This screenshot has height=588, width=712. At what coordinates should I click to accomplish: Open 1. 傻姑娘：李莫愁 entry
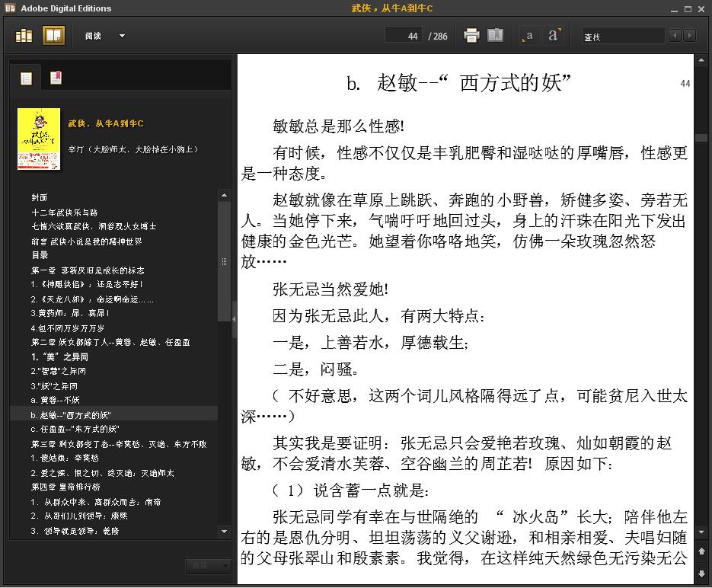pyautogui.click(x=65, y=458)
